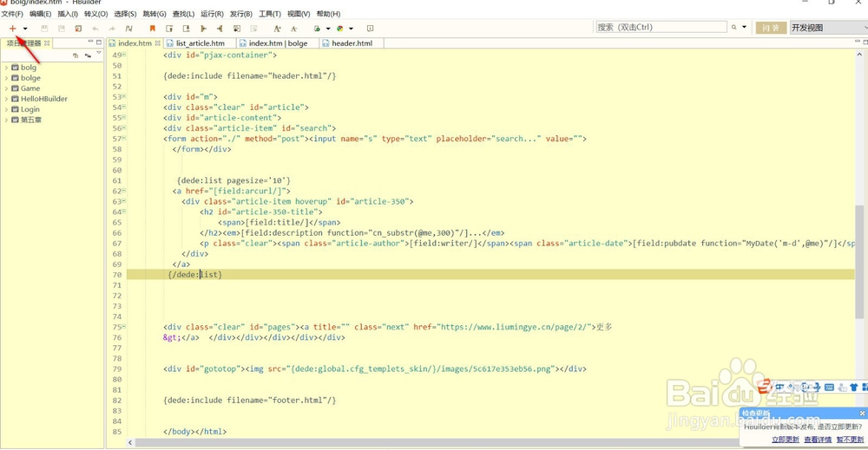
Task: Expand the HelloHBuilder project folder
Action: [7, 99]
